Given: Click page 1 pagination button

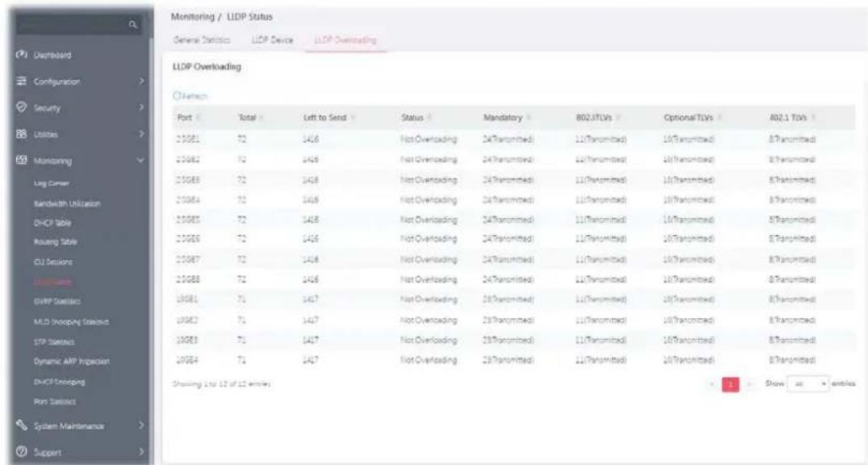Looking at the screenshot, I should (731, 384).
